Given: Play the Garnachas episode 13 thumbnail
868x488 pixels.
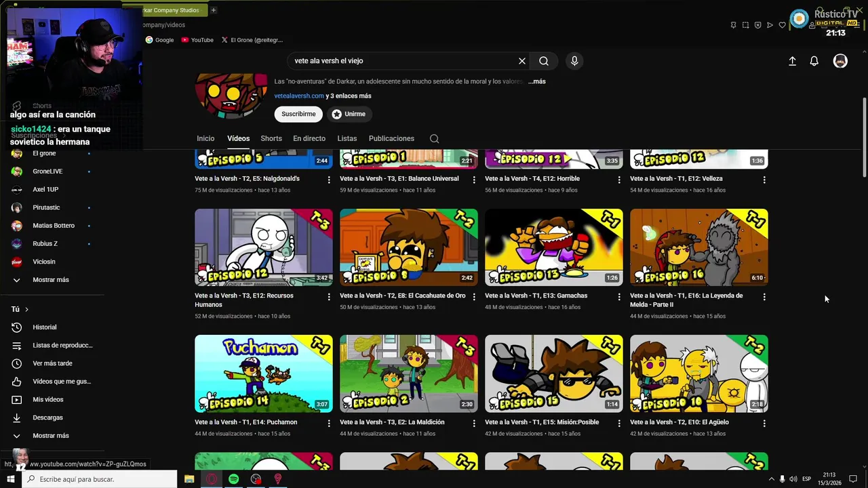Looking at the screenshot, I should (x=554, y=247).
